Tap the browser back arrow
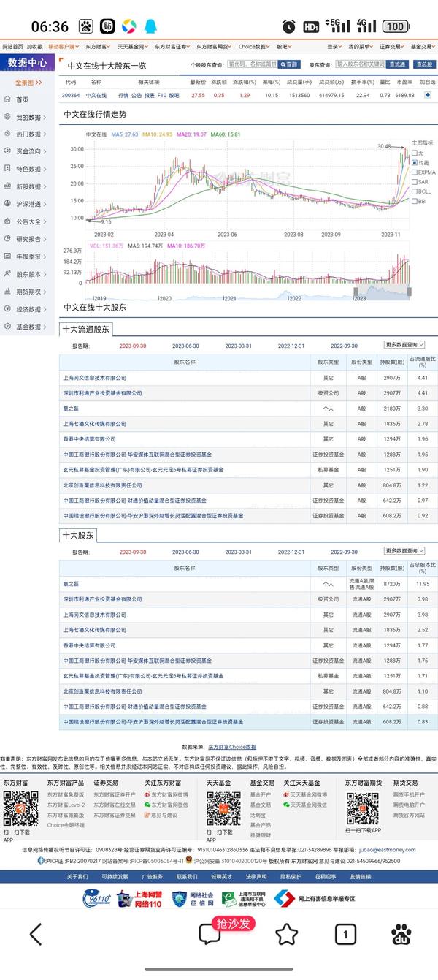This screenshot has width=438, height=980. (35, 933)
